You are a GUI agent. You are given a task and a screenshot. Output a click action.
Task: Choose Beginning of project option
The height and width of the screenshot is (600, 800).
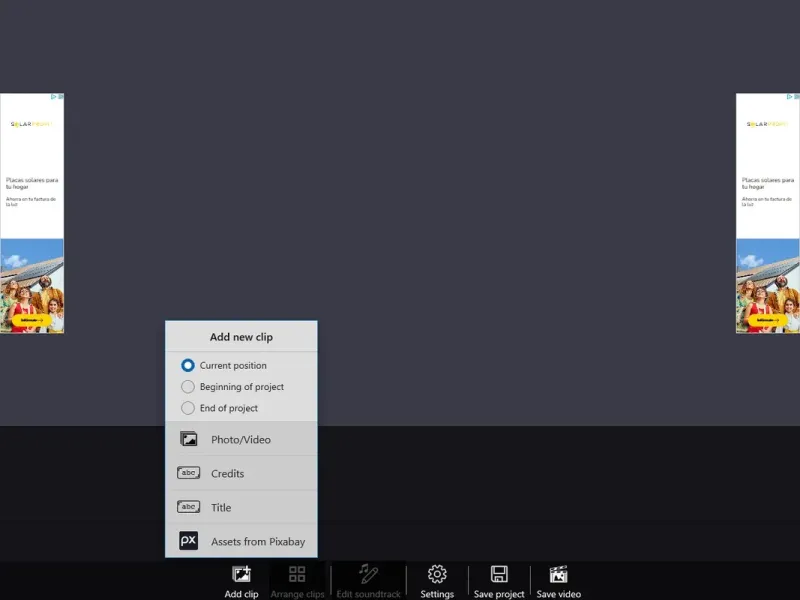pyautogui.click(x=188, y=387)
